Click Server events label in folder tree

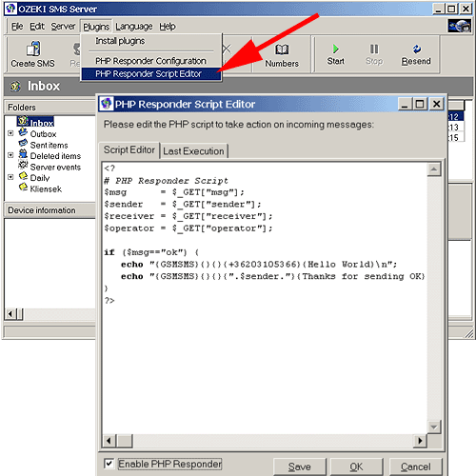[x=55, y=167]
